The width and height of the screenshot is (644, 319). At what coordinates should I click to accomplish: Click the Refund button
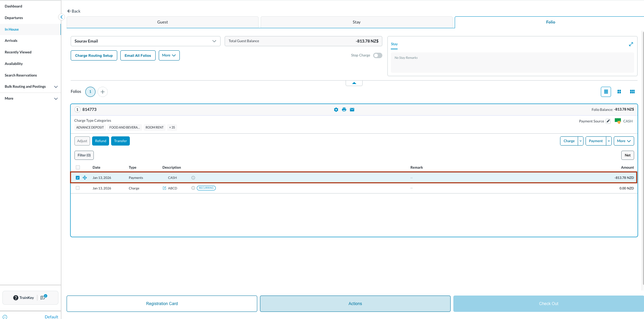point(101,141)
